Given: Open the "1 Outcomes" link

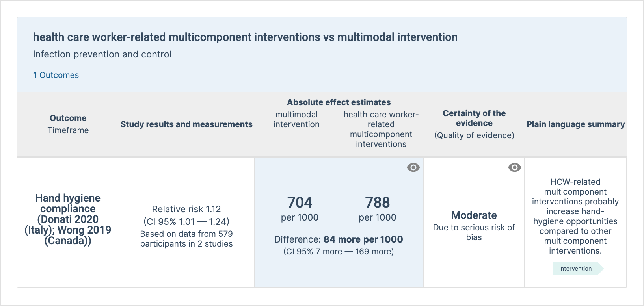Looking at the screenshot, I should (x=56, y=75).
